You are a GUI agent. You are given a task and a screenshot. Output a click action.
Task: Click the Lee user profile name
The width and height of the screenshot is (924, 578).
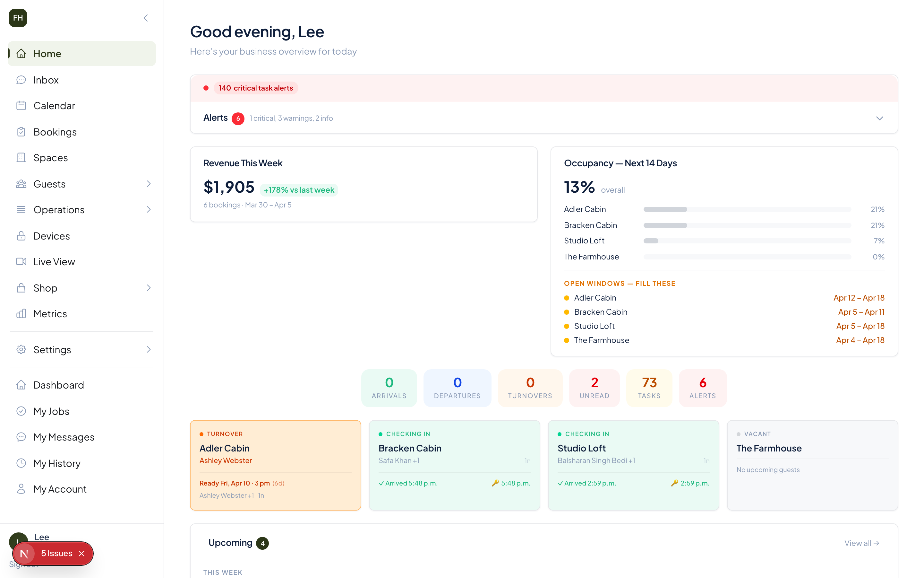pyautogui.click(x=42, y=537)
